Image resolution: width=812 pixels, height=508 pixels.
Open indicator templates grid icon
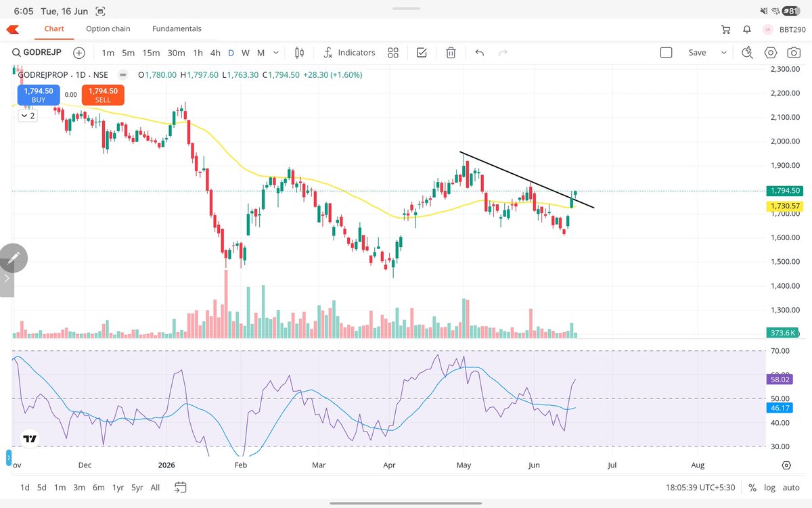(393, 53)
